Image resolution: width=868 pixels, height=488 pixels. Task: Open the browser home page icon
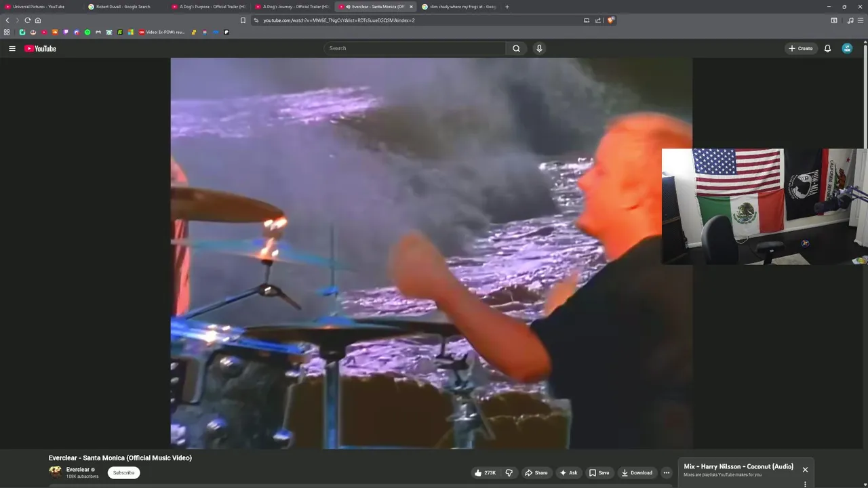point(38,20)
